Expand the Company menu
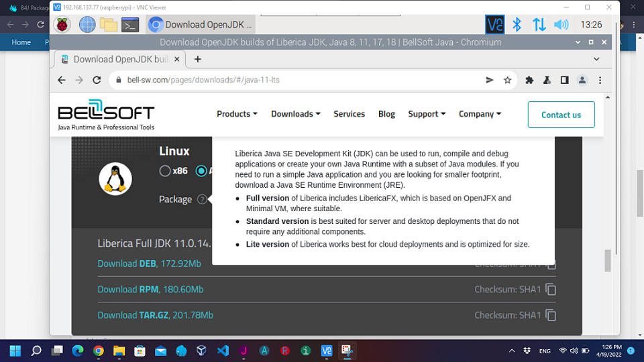644x362 pixels. (480, 114)
